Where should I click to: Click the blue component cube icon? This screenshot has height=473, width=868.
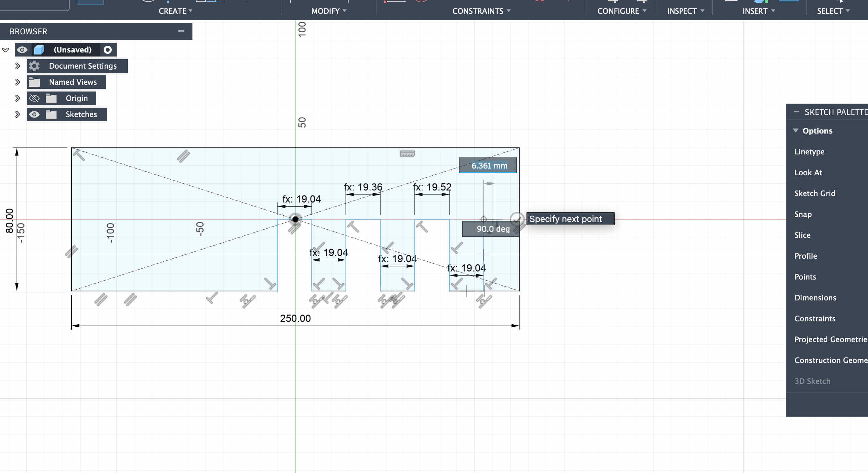click(39, 50)
